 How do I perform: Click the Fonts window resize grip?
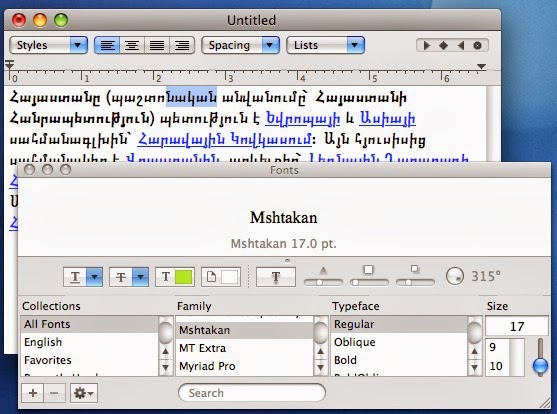point(544,403)
